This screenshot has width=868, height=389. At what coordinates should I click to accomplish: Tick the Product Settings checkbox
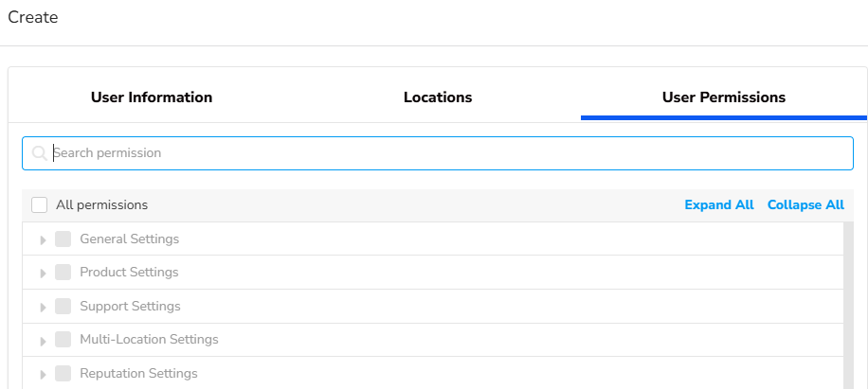pyautogui.click(x=63, y=273)
